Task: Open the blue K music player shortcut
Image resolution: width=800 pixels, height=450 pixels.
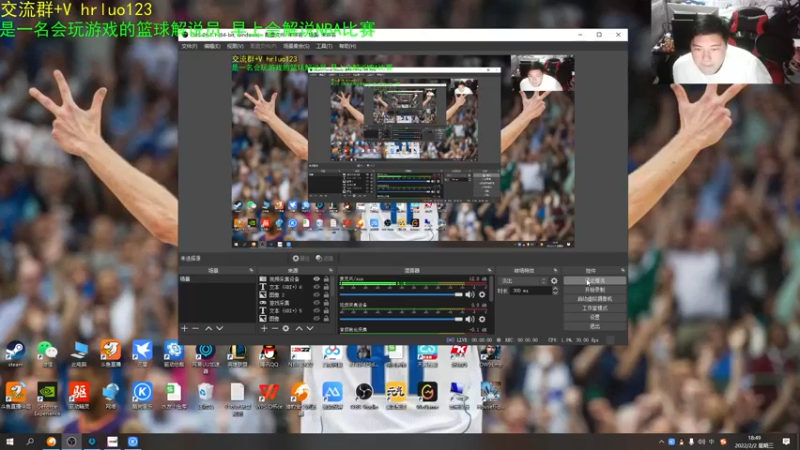Action: (x=142, y=396)
